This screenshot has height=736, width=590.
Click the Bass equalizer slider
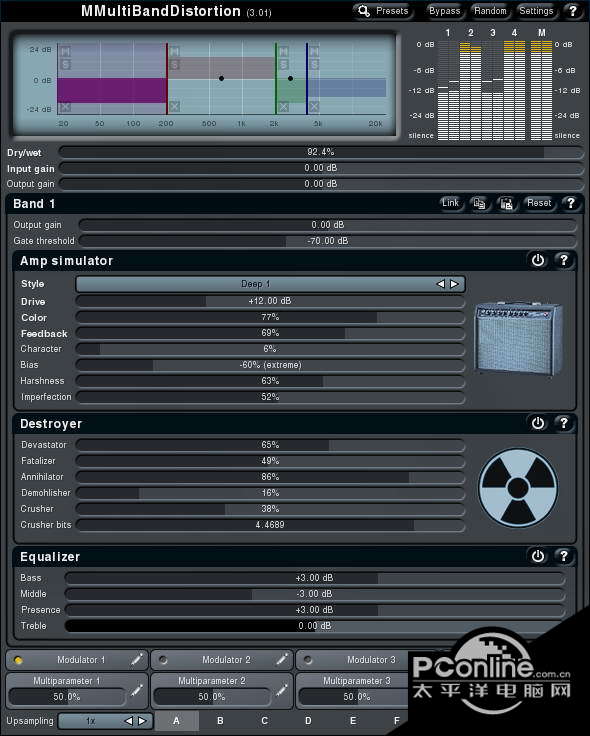pyautogui.click(x=314, y=578)
